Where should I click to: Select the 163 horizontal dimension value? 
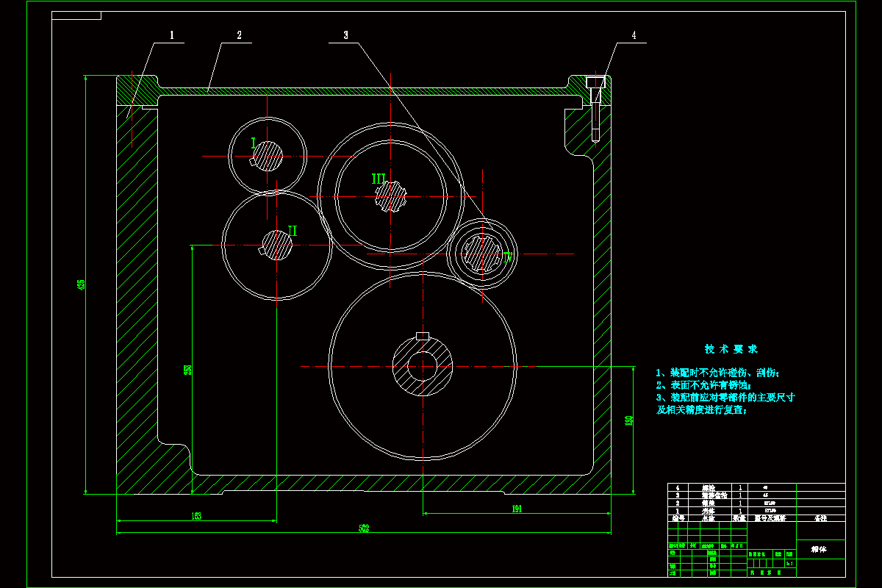click(x=196, y=516)
